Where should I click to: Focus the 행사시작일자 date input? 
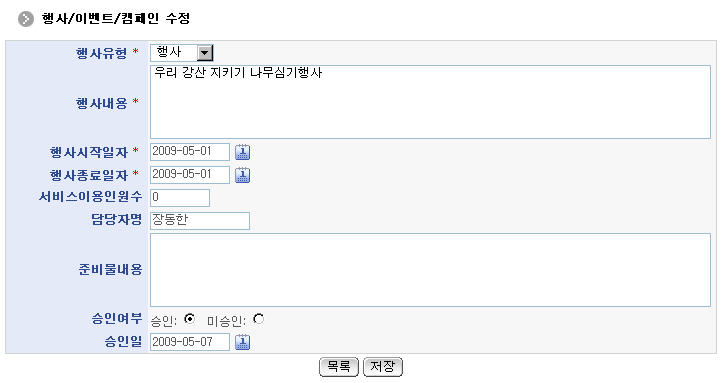coord(190,152)
